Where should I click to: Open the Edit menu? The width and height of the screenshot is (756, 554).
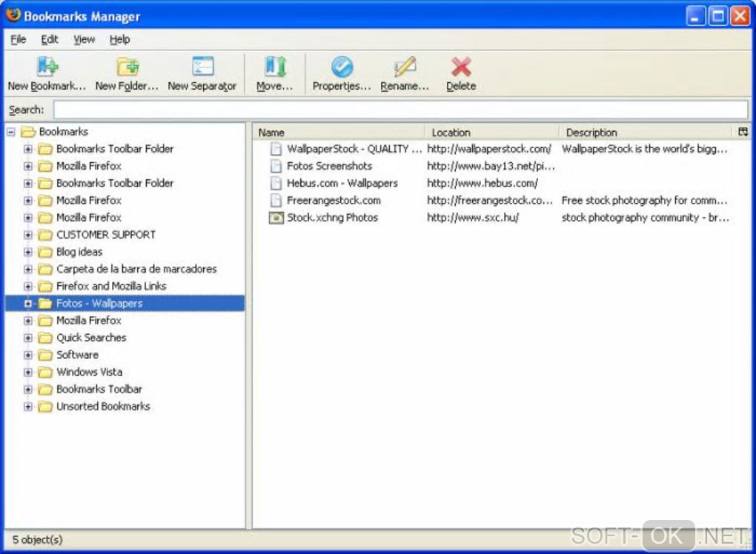[49, 39]
